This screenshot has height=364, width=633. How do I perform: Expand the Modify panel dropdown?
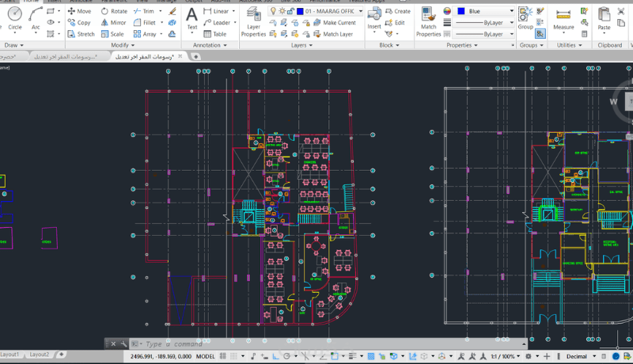[123, 45]
